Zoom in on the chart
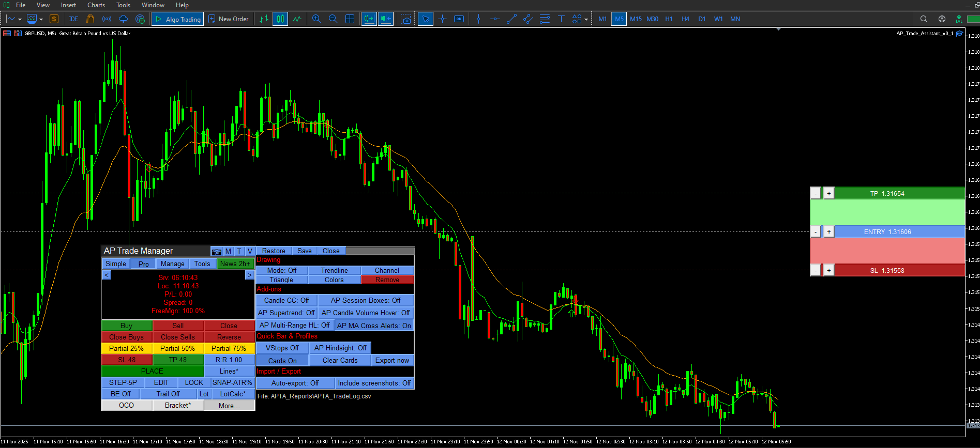 [x=316, y=19]
